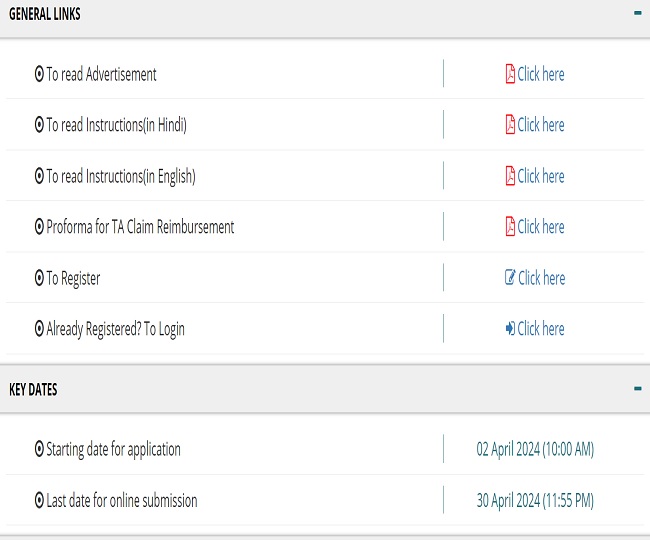
Task: Open 'Click here' link for English Instructions
Action: [541, 176]
